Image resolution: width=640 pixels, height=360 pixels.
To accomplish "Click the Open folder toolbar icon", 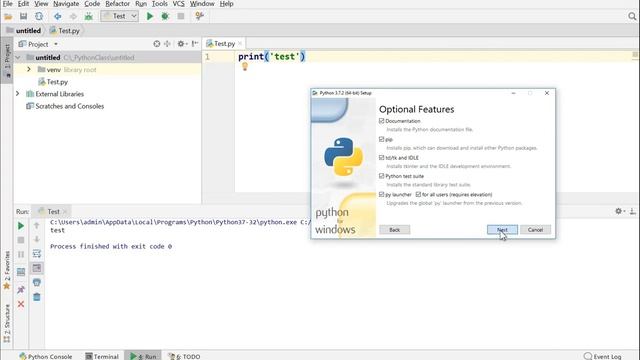I will [x=8, y=16].
